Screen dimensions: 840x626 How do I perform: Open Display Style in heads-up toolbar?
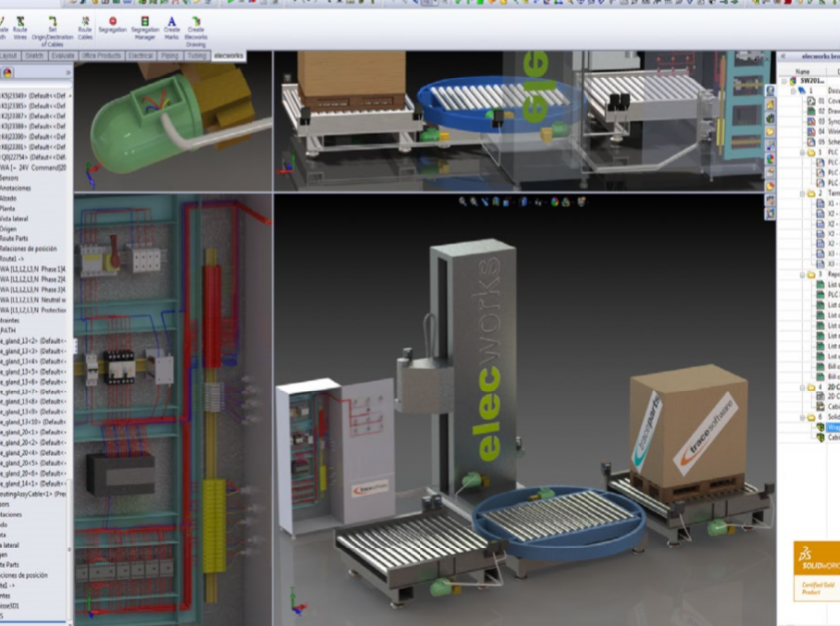coord(524,202)
